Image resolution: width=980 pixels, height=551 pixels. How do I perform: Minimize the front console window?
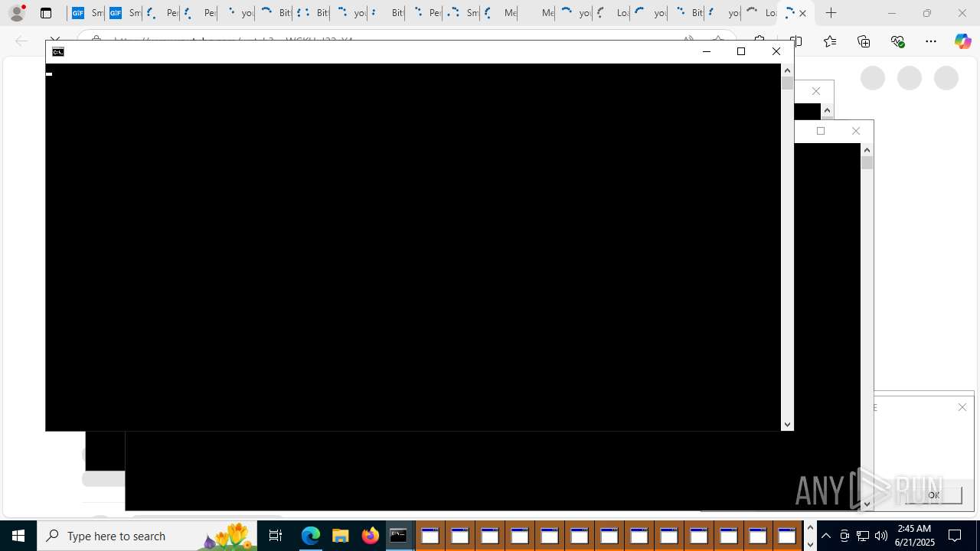tap(706, 51)
